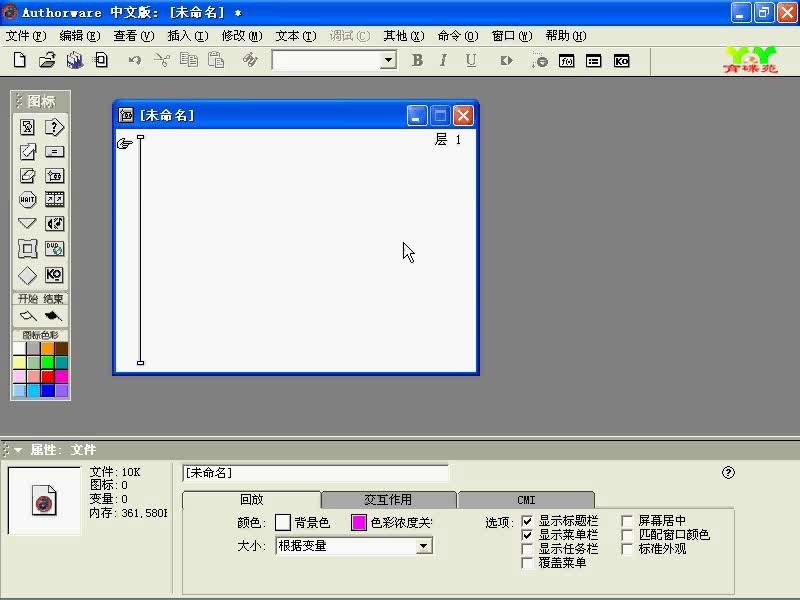Screen dimensions: 800x600
Task: Open the 窗口(W) menu
Action: click(x=512, y=36)
